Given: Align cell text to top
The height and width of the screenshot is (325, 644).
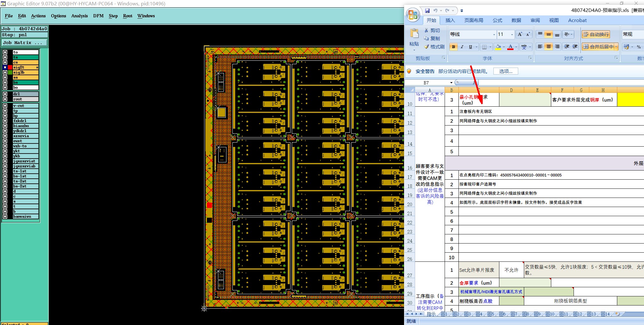Looking at the screenshot, I should point(540,34).
